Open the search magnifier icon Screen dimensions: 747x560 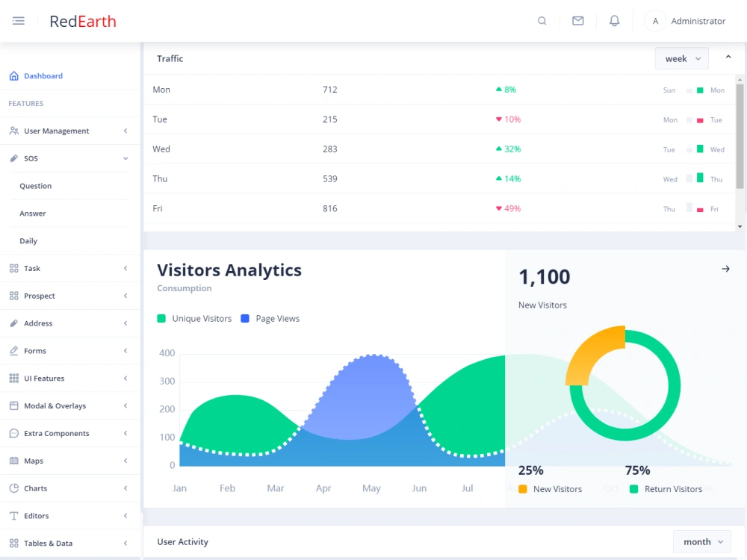(x=542, y=21)
